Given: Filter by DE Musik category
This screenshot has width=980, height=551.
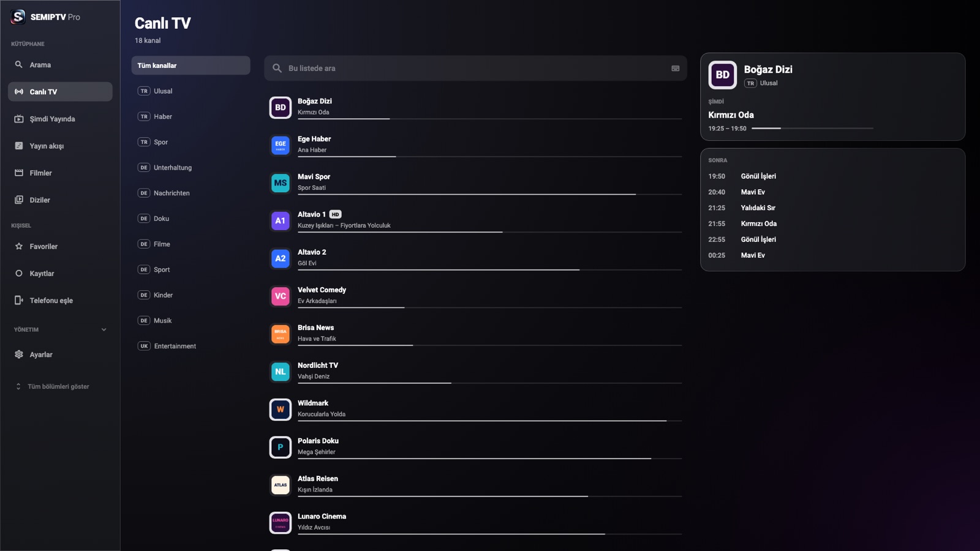Looking at the screenshot, I should [190, 321].
